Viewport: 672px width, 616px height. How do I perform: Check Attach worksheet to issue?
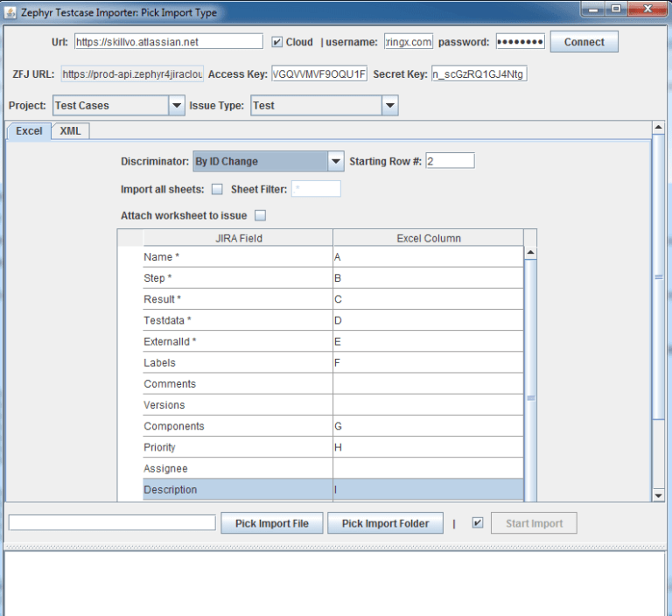point(260,215)
